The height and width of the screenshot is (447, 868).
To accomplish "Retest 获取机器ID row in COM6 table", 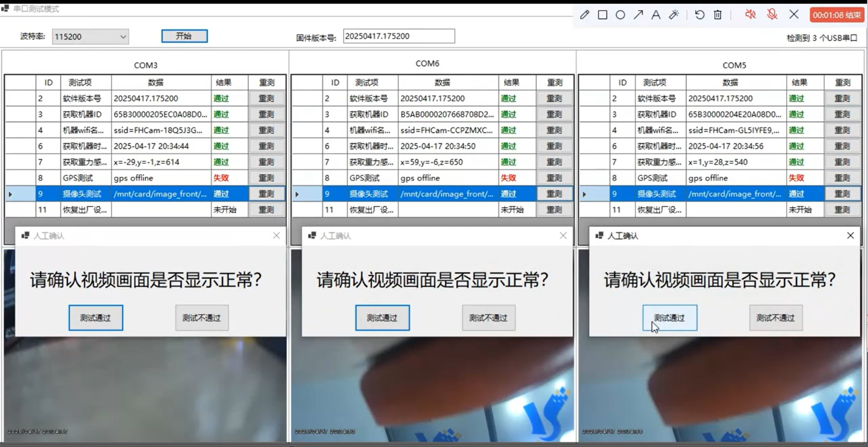I will (x=554, y=114).
